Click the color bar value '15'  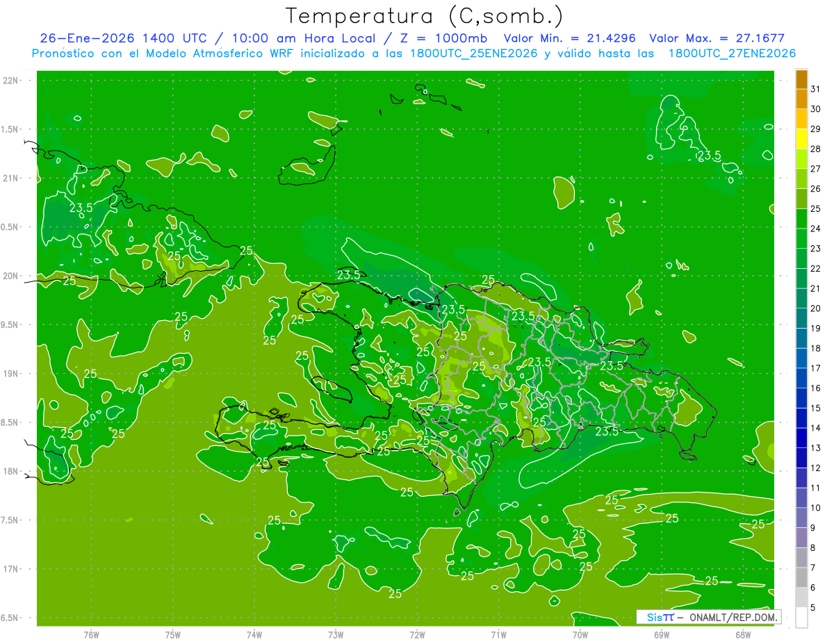pos(816,408)
